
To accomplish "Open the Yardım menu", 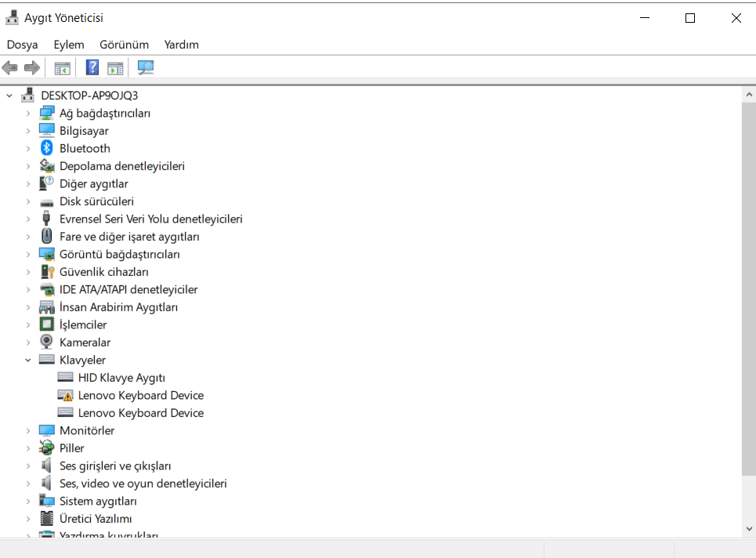I will 181,45.
